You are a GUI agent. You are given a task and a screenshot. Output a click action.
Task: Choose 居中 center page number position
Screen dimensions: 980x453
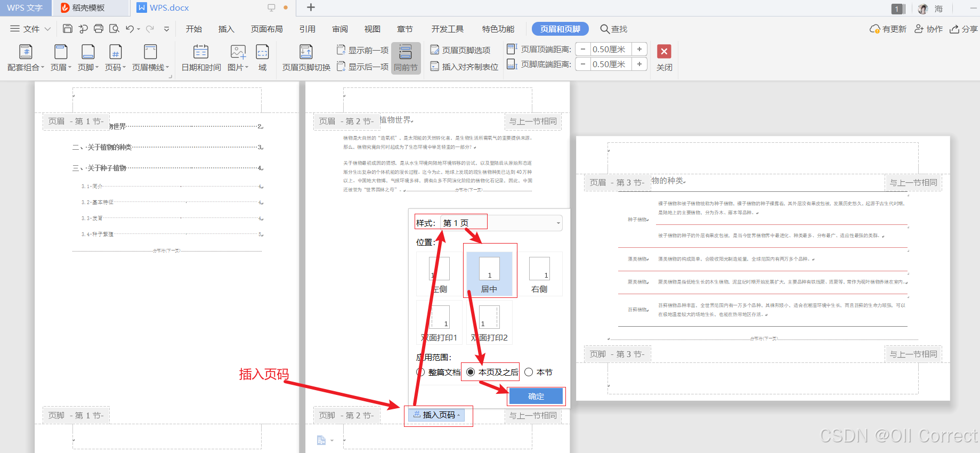pos(489,274)
